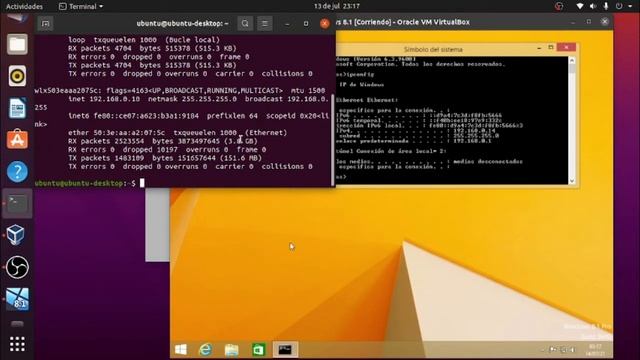Expand the Terminal app menu in top bar
640x360 pixels.
tap(81, 6)
